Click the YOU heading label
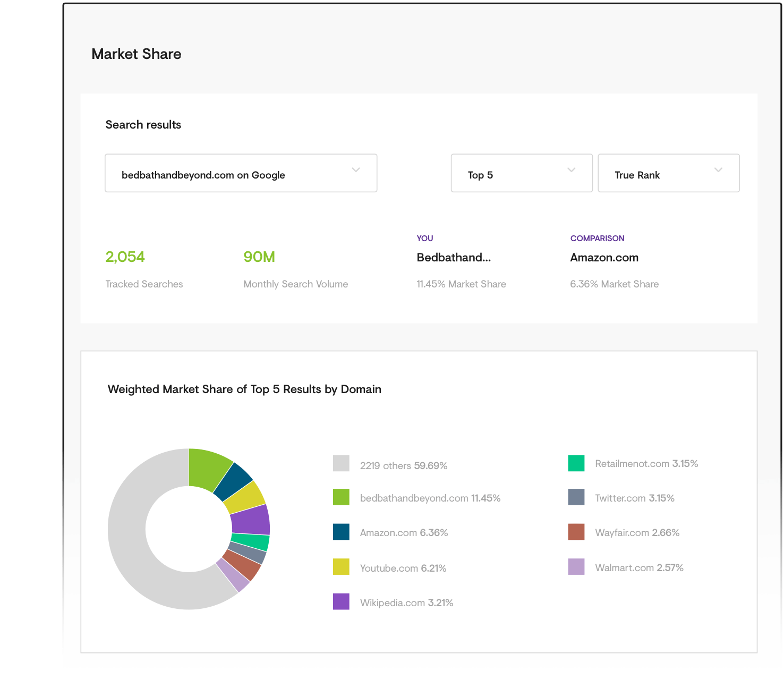The image size is (784, 696). [x=425, y=239]
